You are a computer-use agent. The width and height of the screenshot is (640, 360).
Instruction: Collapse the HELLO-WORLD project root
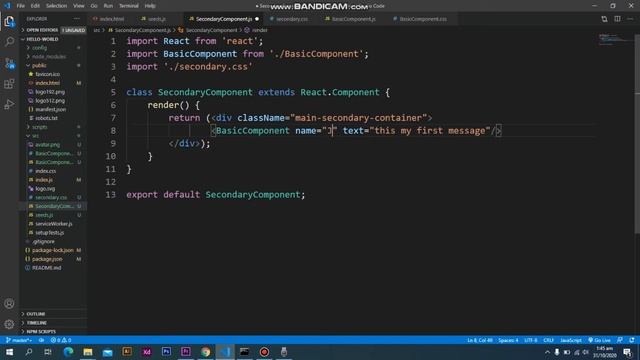click(x=53, y=39)
